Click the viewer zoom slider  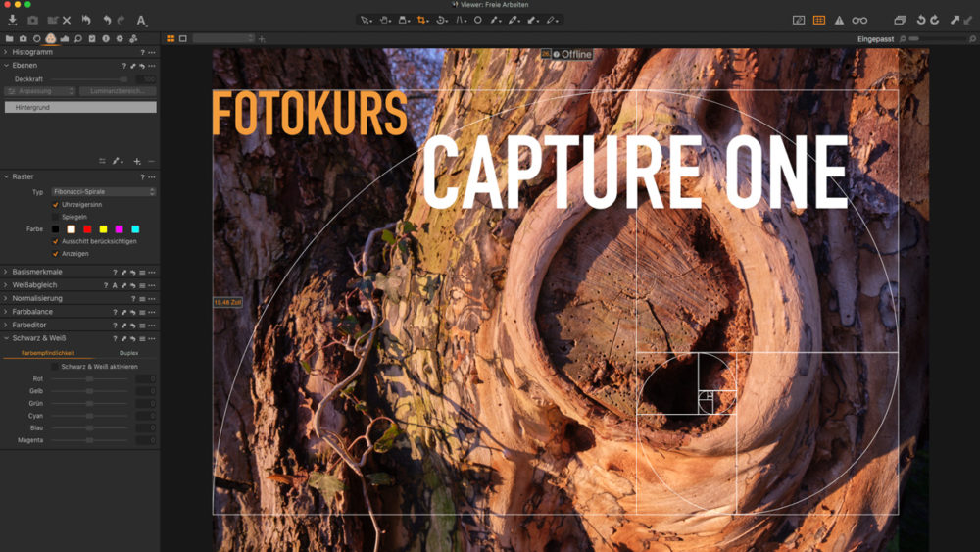point(936,39)
